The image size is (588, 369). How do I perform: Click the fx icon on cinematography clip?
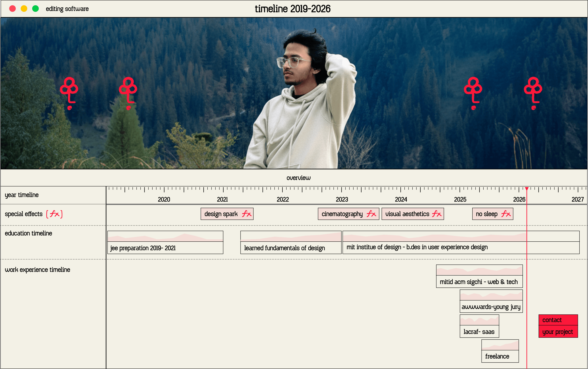[371, 214]
